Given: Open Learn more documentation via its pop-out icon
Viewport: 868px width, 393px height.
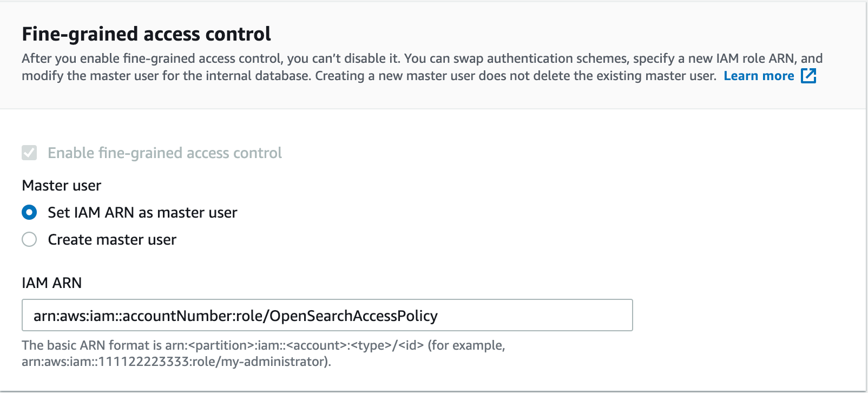Looking at the screenshot, I should pos(808,76).
